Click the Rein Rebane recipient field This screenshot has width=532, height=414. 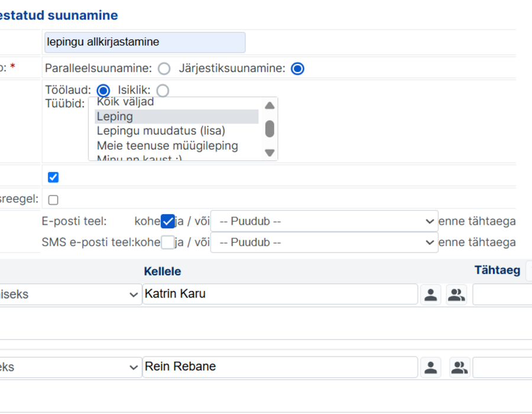[x=280, y=367]
